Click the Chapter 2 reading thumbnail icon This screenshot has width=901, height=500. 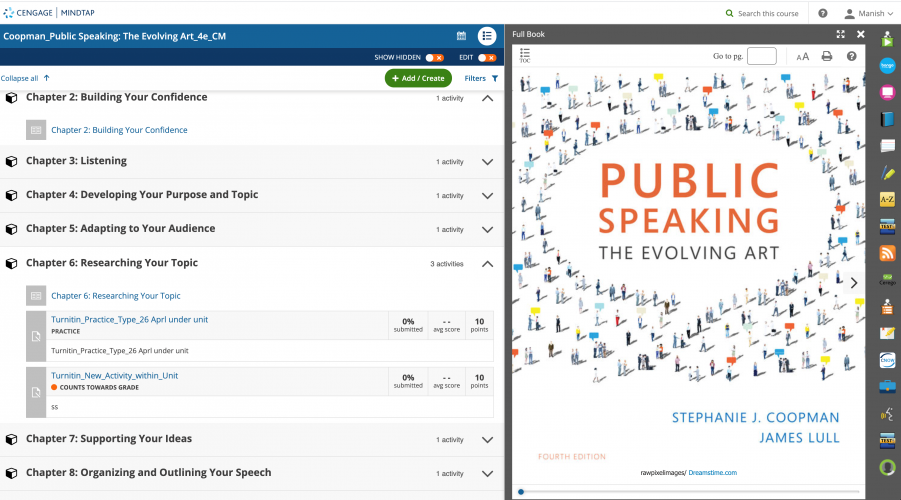36,130
